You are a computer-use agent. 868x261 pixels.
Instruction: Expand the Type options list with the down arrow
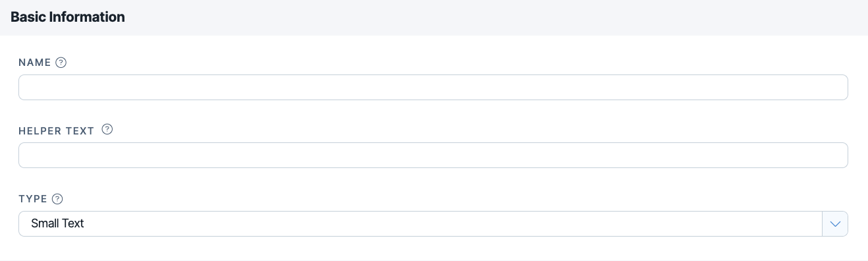point(835,224)
